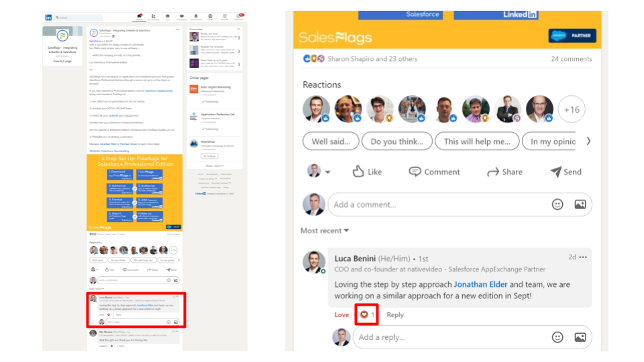Toggle Following for Elder Digital Marketing
The height and width of the screenshot is (362, 644).
pyautogui.click(x=210, y=102)
